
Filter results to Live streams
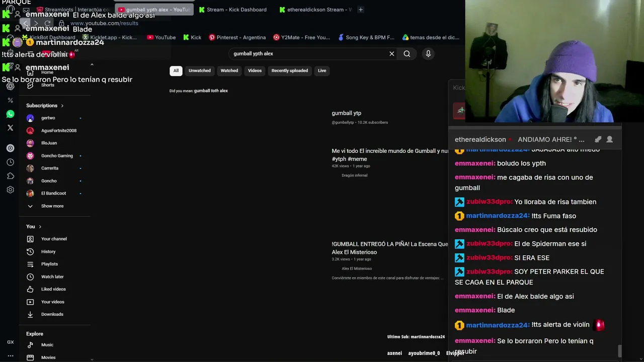[322, 71]
